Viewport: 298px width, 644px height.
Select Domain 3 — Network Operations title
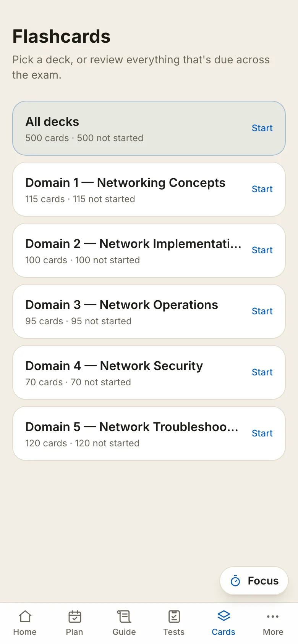click(122, 305)
